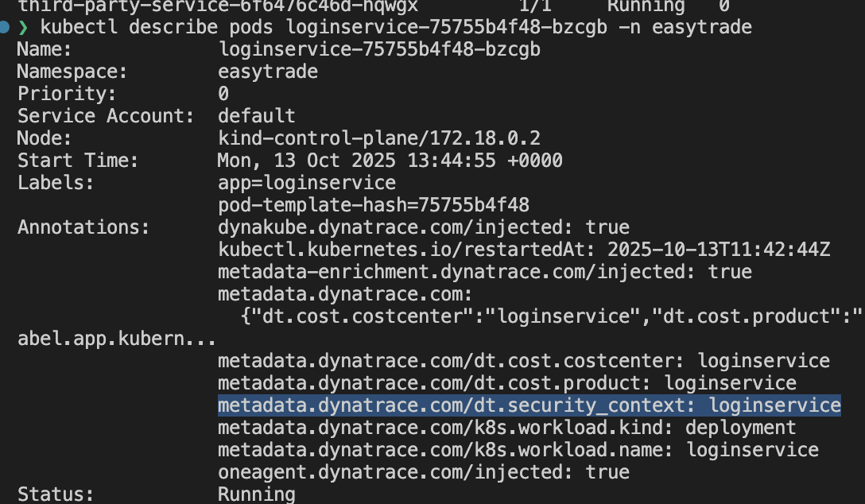
Task: Click the kubectl.kubernetes.io/restartedAt annotation
Action: (x=524, y=250)
